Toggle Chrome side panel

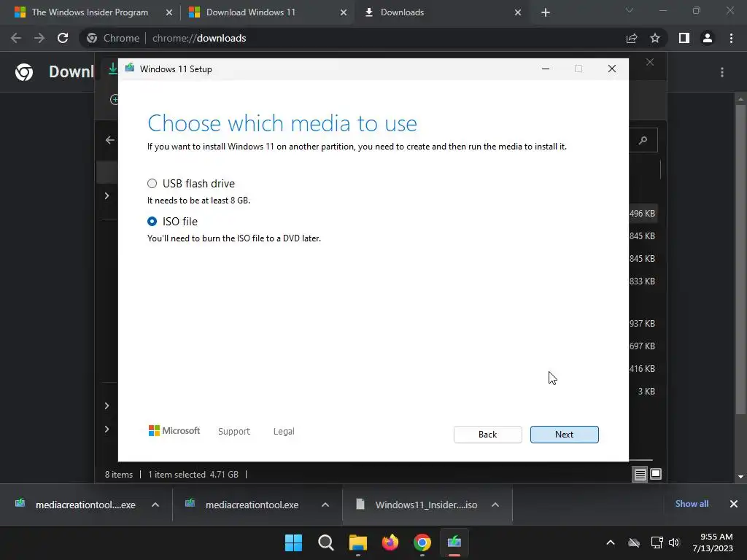pos(684,38)
